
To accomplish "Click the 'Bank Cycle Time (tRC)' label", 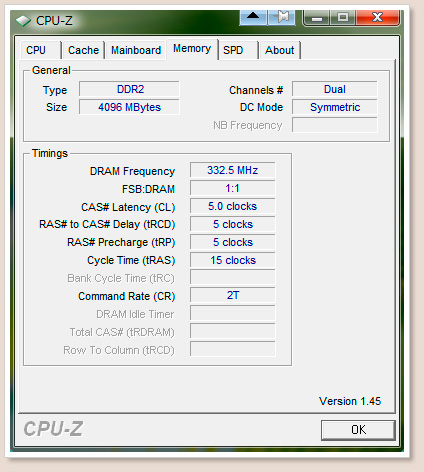I will coord(121,279).
